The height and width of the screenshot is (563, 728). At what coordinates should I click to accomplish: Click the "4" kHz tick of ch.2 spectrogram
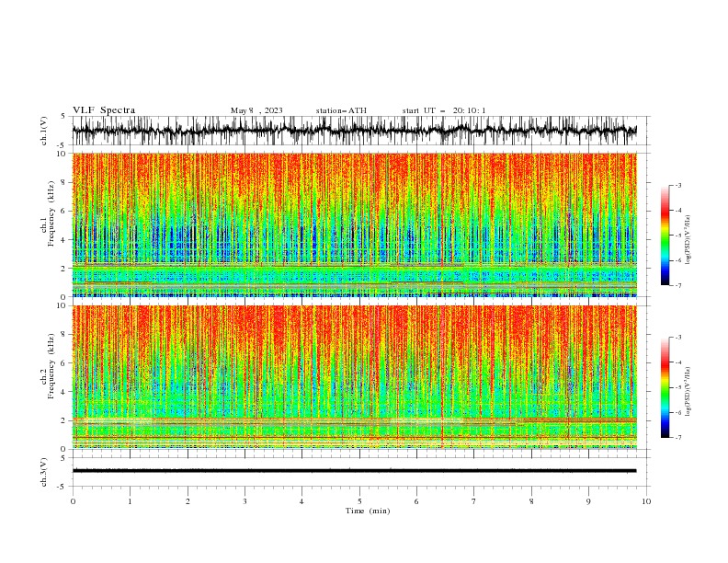[x=64, y=392]
